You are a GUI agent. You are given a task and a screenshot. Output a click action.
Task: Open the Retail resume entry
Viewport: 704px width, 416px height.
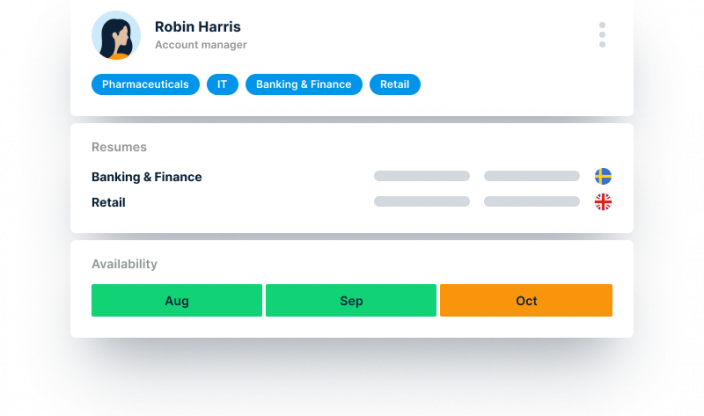click(108, 203)
